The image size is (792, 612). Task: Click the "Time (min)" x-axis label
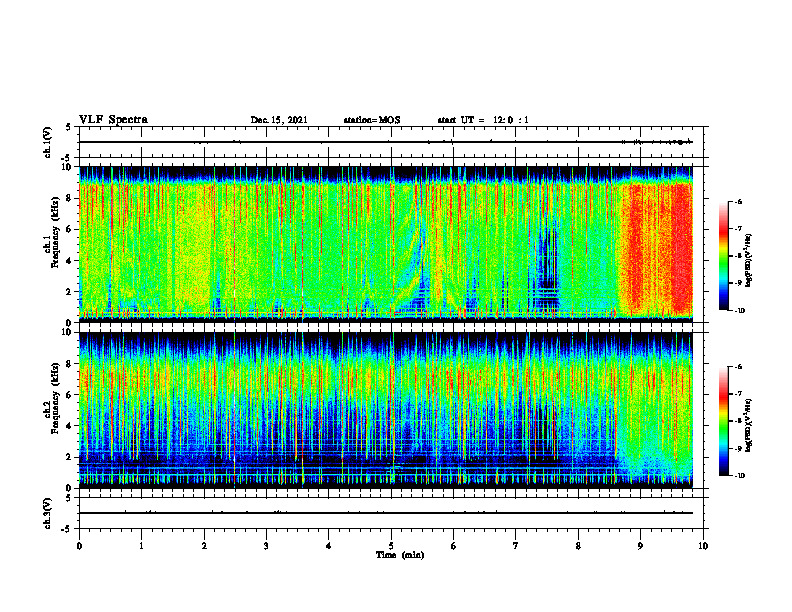400,555
